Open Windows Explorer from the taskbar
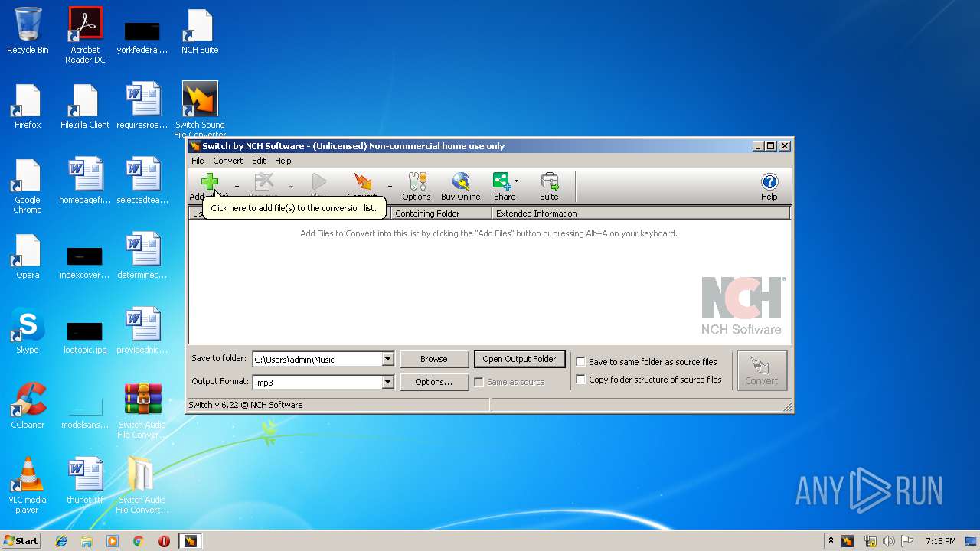The height and width of the screenshot is (551, 980). (x=87, y=541)
